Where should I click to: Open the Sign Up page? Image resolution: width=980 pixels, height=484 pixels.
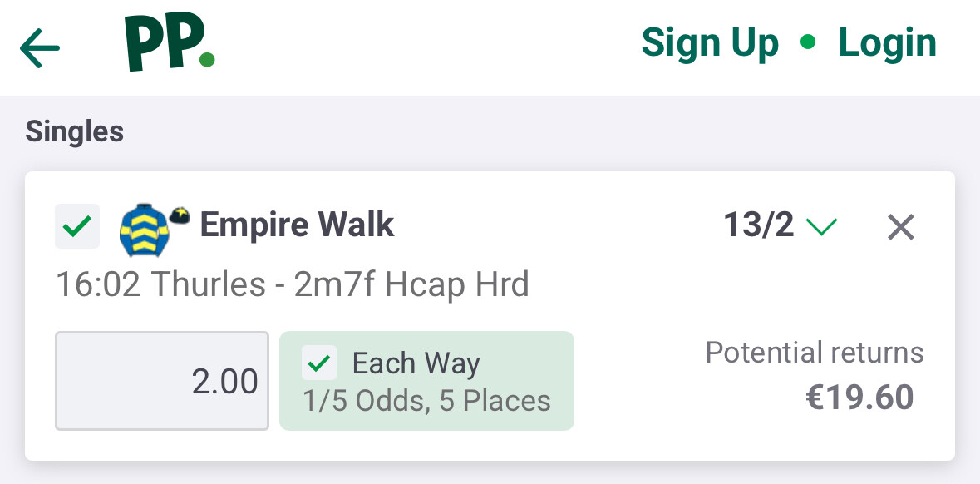tap(710, 42)
